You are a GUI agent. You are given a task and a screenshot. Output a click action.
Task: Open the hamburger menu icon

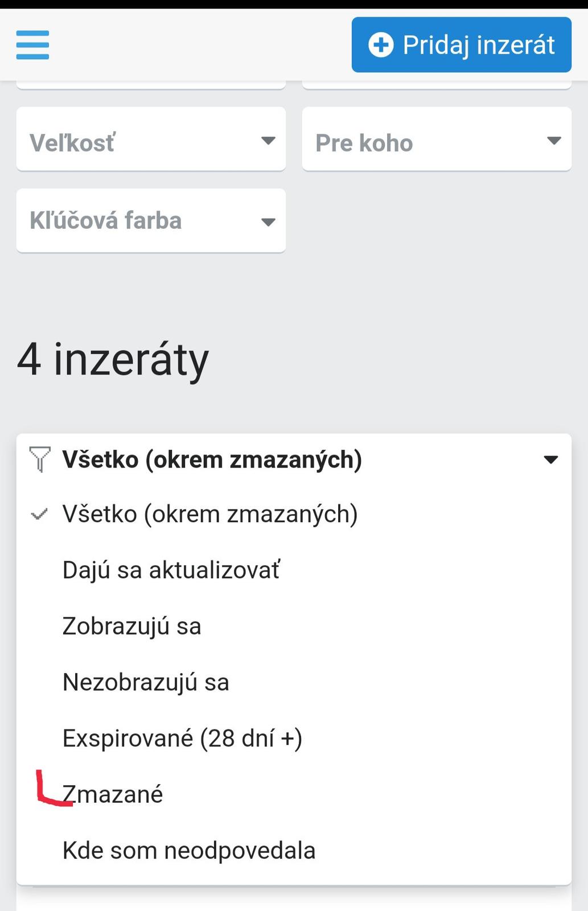tap(32, 44)
